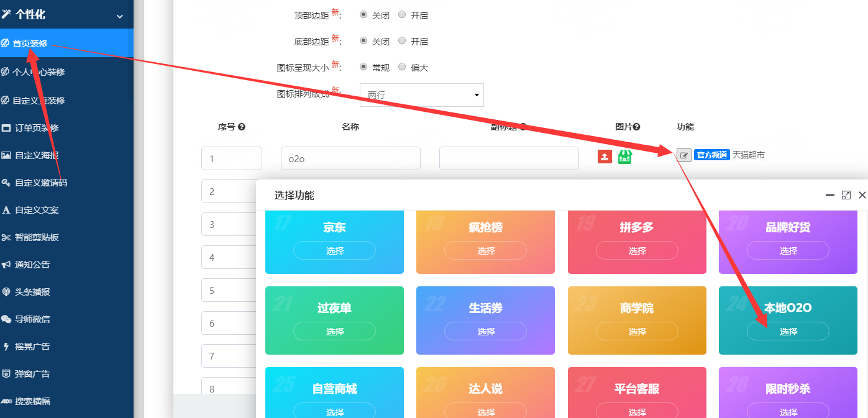Click the 限时秒杀 card title
The height and width of the screenshot is (418, 868).
[x=788, y=389]
